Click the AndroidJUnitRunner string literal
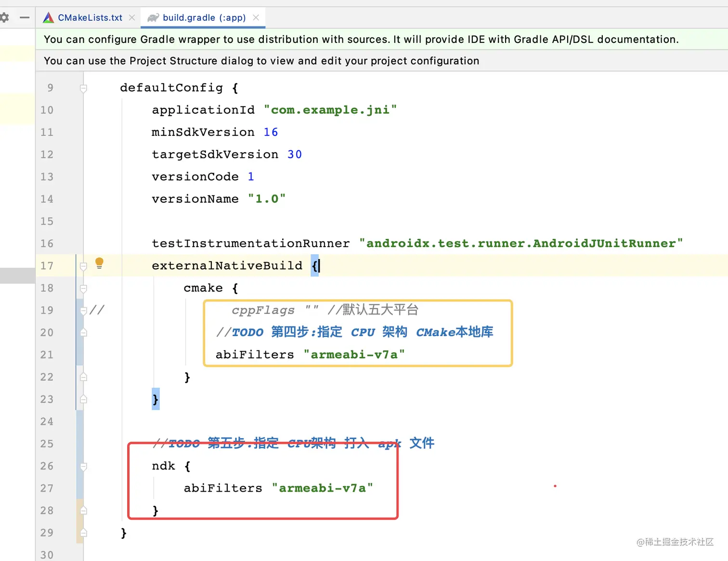 click(x=521, y=243)
